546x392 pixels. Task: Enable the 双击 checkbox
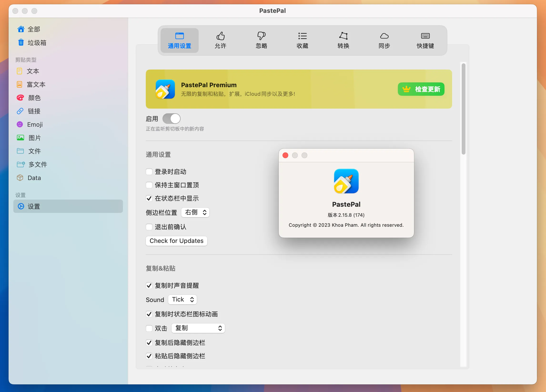pos(149,328)
